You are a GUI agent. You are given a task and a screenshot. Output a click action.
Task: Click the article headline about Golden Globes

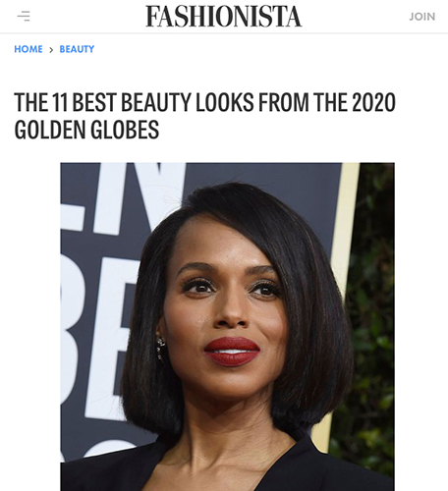tap(205, 116)
